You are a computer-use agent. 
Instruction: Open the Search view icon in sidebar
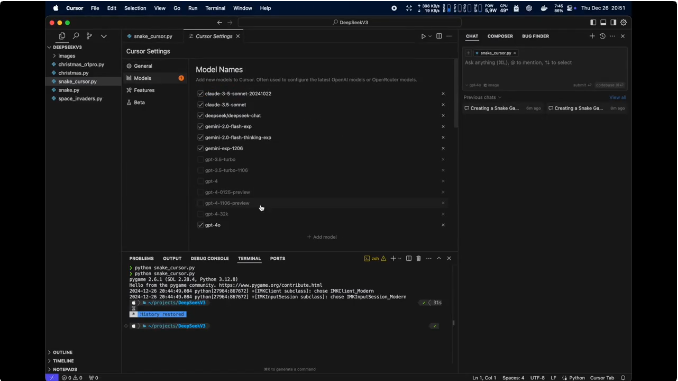(76, 36)
